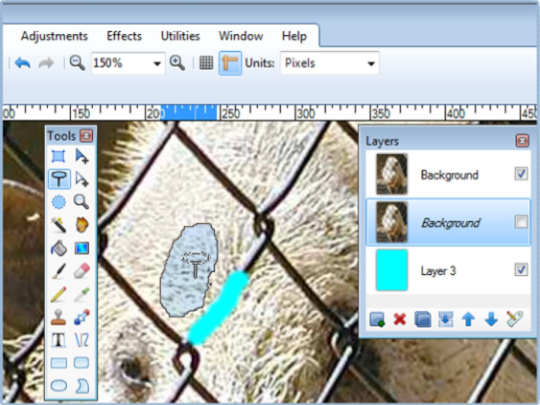Open the Utilities menu
Viewport: 540px width, 405px height.
[180, 36]
